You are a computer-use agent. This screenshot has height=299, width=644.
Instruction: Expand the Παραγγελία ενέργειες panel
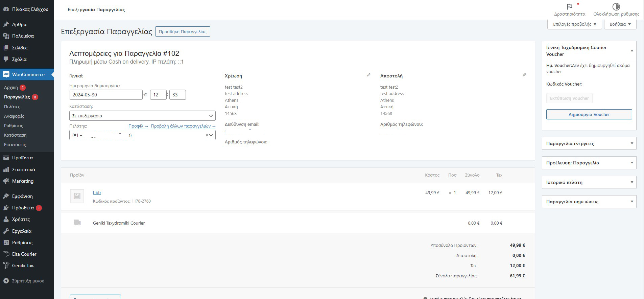click(x=632, y=143)
